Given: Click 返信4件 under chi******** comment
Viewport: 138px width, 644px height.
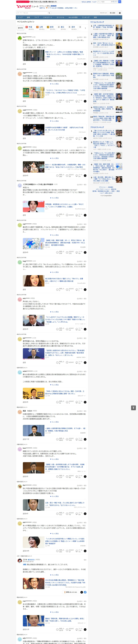Looking at the screenshot, I should coord(26,175).
